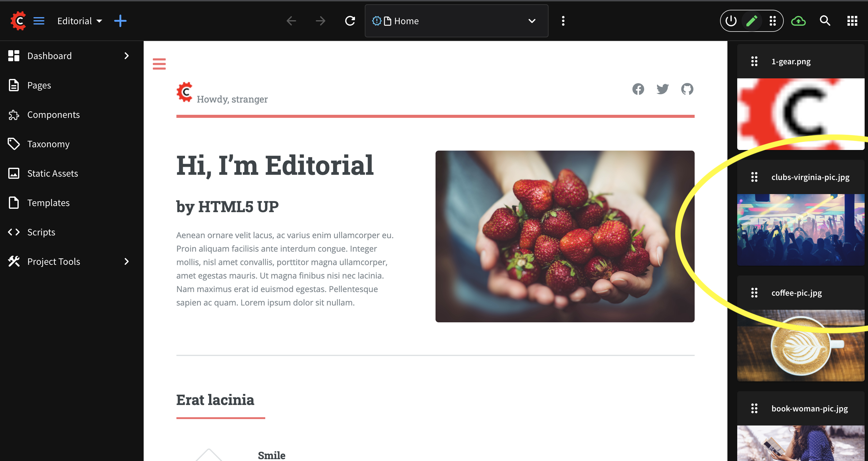Expand Project Tools submenu

[127, 261]
